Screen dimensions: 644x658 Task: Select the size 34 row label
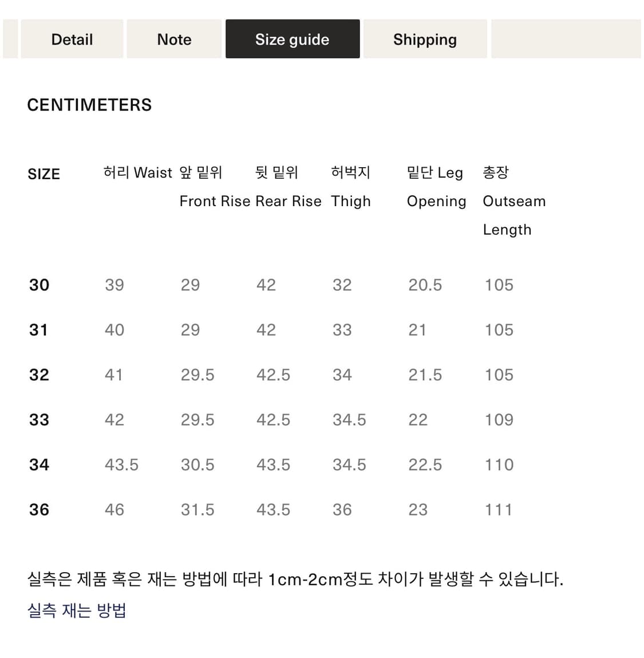coord(39,464)
